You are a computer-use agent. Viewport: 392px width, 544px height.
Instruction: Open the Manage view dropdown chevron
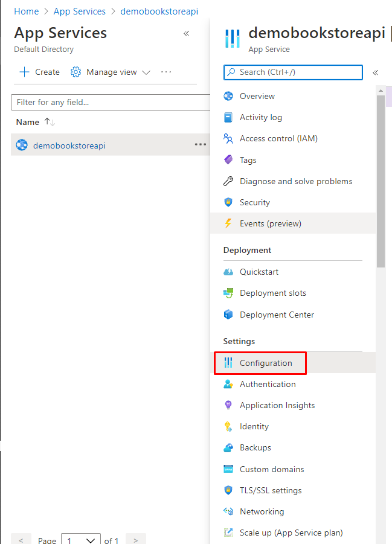[146, 72]
